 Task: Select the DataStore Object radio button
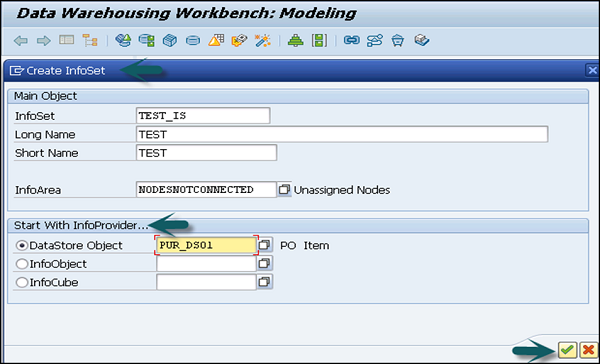(x=22, y=245)
